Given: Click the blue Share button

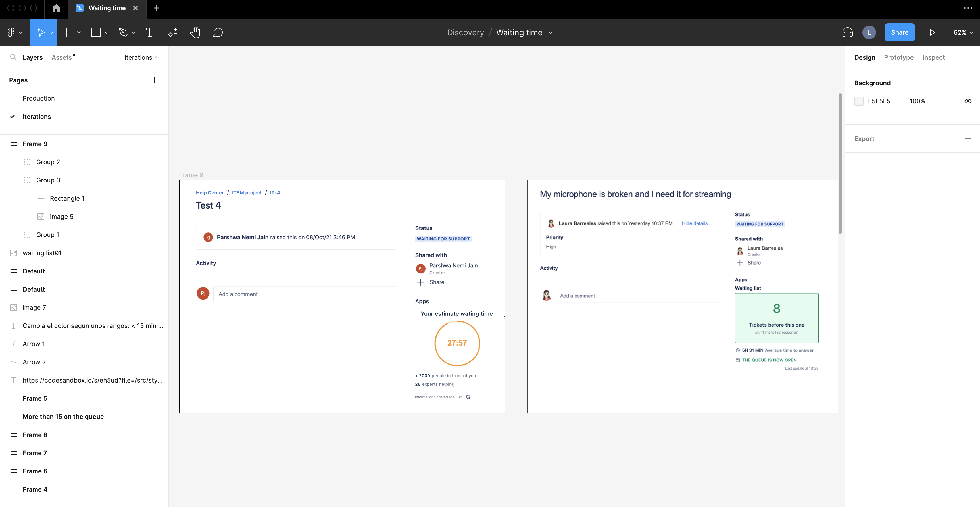Looking at the screenshot, I should (900, 32).
